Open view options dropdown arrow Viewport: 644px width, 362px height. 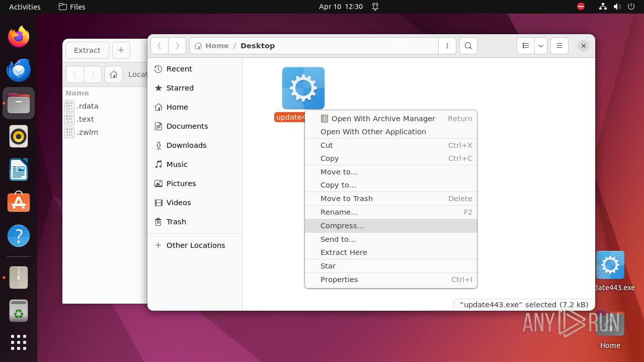tap(541, 46)
